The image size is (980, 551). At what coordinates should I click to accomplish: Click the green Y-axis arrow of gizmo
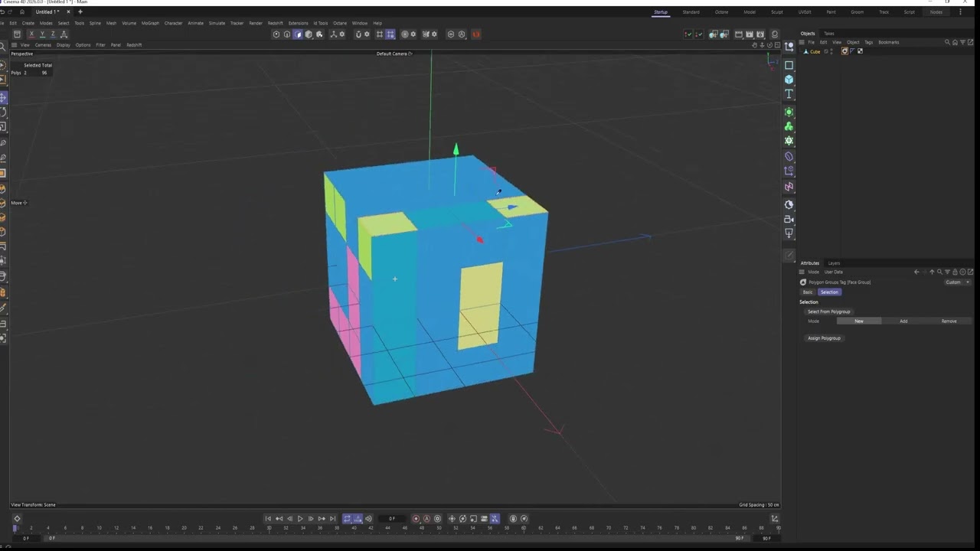point(456,149)
